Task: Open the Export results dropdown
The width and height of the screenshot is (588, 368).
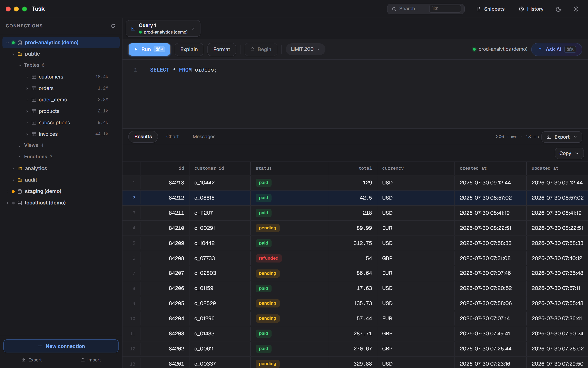Action: (562, 137)
